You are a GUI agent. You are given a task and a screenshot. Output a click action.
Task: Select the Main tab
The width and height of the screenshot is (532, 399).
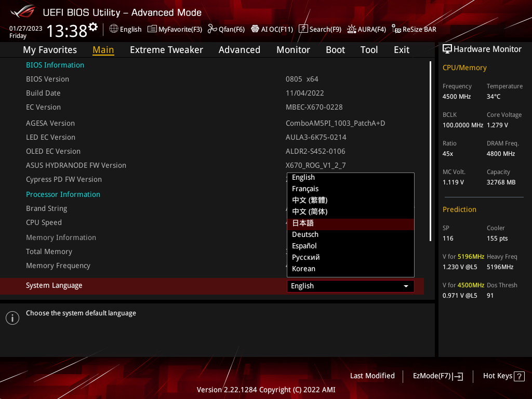pyautogui.click(x=103, y=50)
